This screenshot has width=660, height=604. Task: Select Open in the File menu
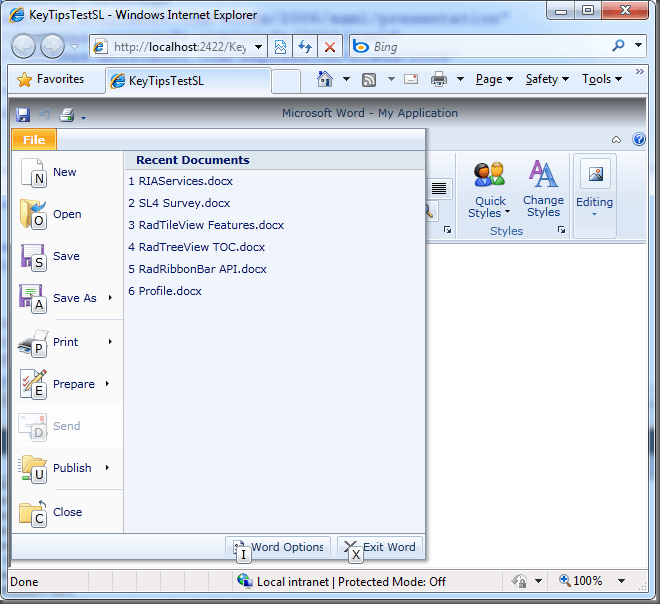[67, 214]
